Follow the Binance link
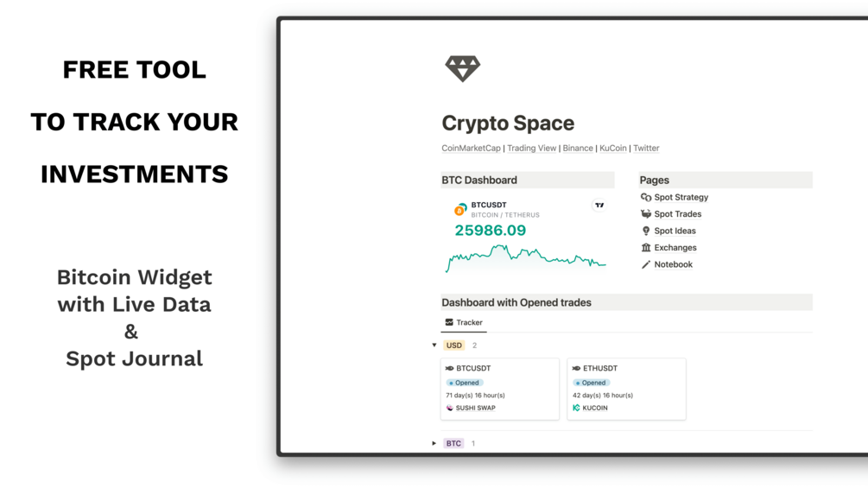868x488 pixels. 578,149
